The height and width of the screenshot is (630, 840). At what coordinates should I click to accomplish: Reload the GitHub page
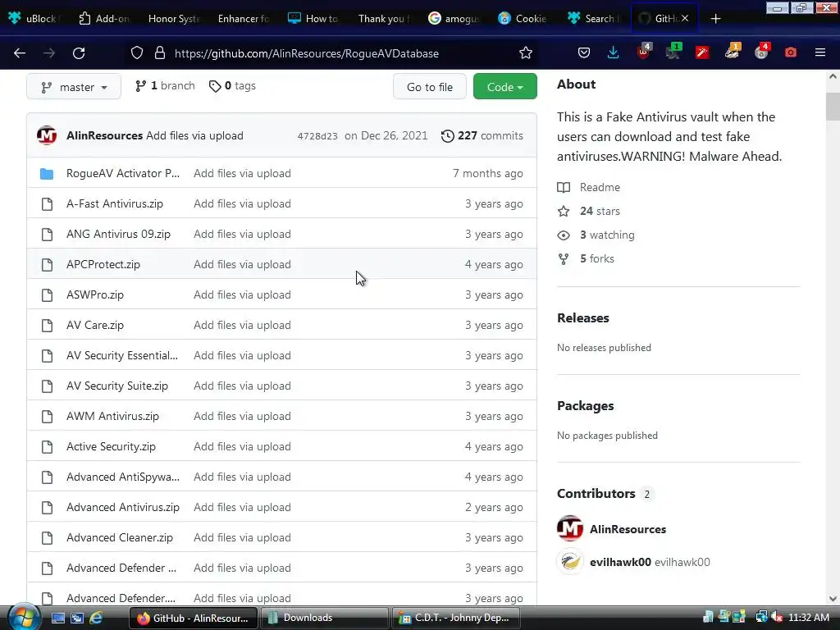click(79, 53)
